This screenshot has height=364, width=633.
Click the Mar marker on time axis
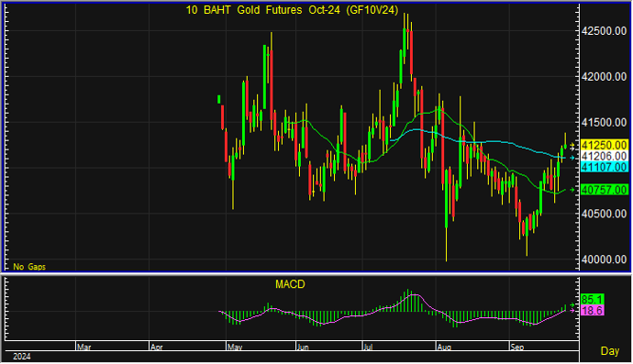tap(84, 347)
